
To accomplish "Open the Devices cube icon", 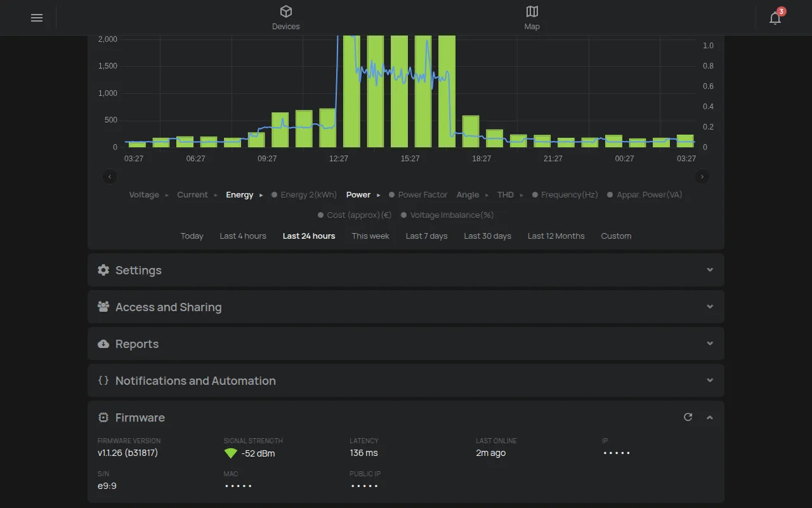I will 286,11.
